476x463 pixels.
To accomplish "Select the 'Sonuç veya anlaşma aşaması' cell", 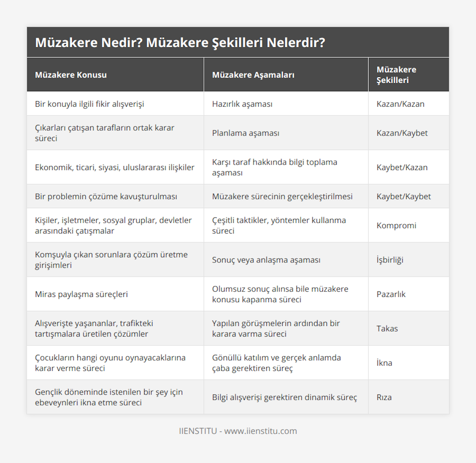I will [x=266, y=260].
